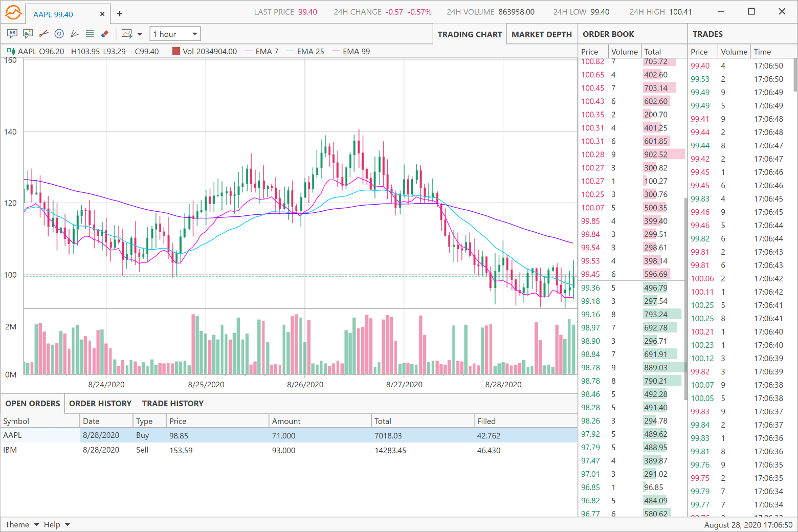The height and width of the screenshot is (532, 798).
Task: Toggle the EMA 25 indicator legend
Action: pos(311,51)
